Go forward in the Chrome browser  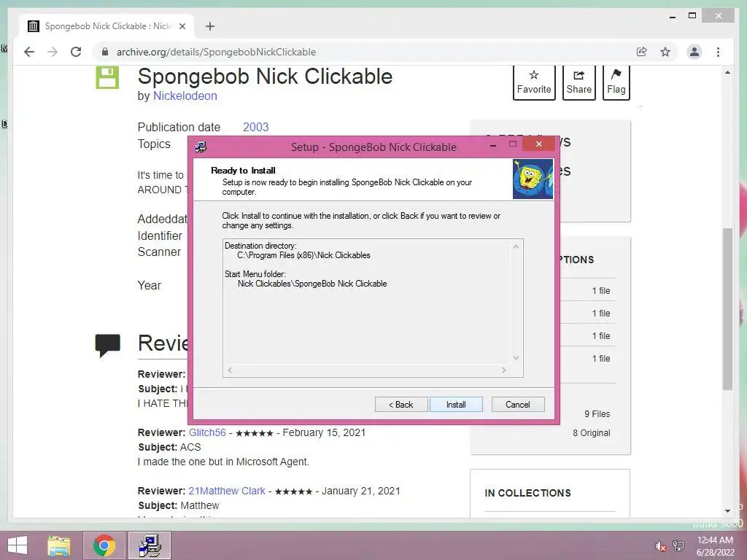point(53,52)
